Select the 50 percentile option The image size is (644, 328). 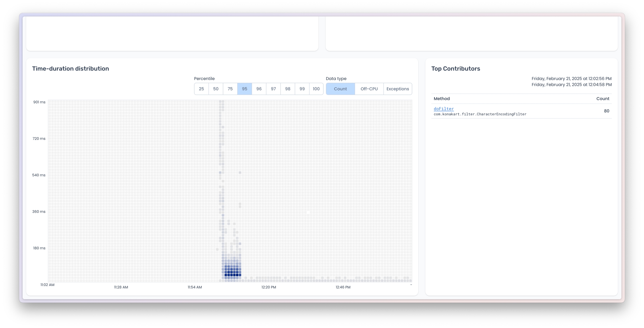216,89
